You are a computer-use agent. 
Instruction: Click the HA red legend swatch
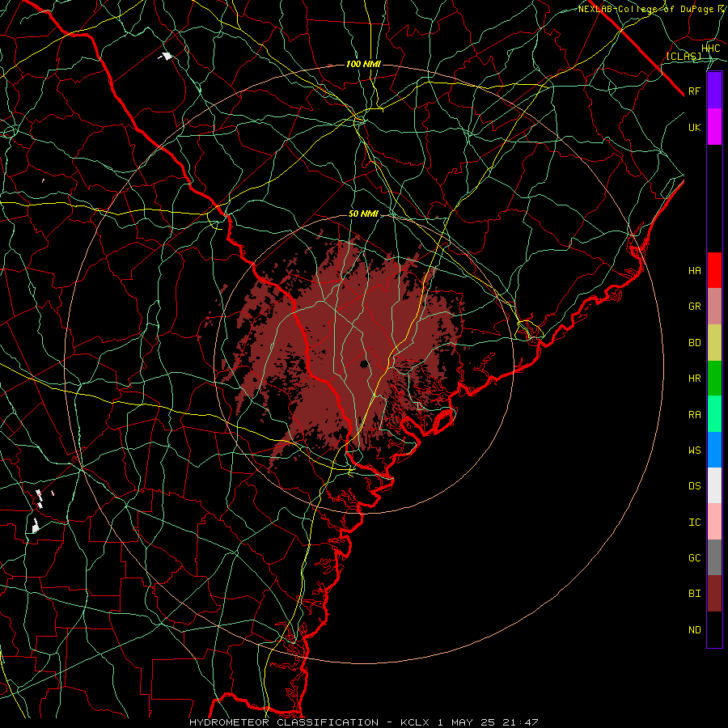coord(714,270)
